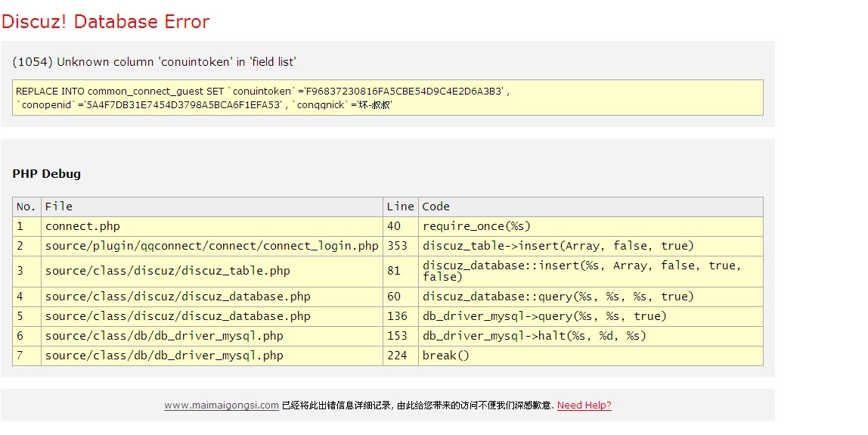Click the break() code cell
868x435 pixels.
tap(446, 356)
